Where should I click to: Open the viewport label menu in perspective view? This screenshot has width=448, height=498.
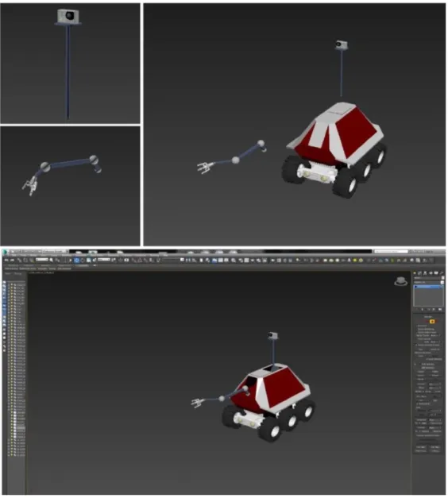(41, 272)
